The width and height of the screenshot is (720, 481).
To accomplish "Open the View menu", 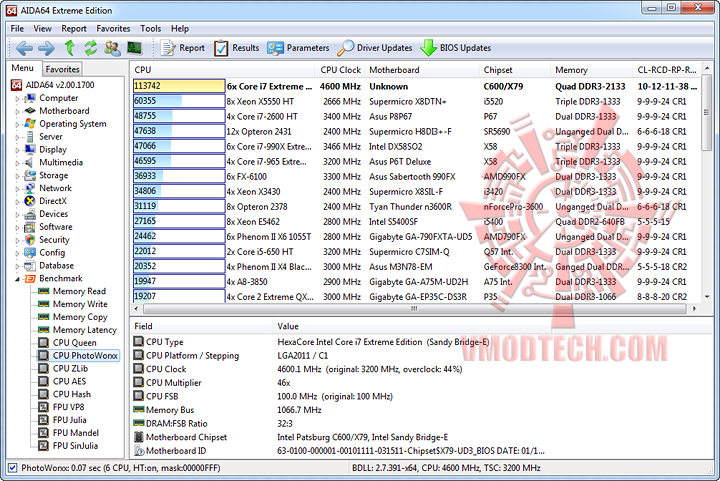I will (42, 28).
